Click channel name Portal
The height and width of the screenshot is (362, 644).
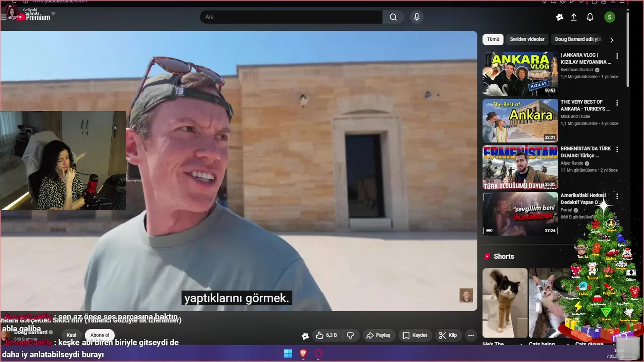click(x=567, y=210)
